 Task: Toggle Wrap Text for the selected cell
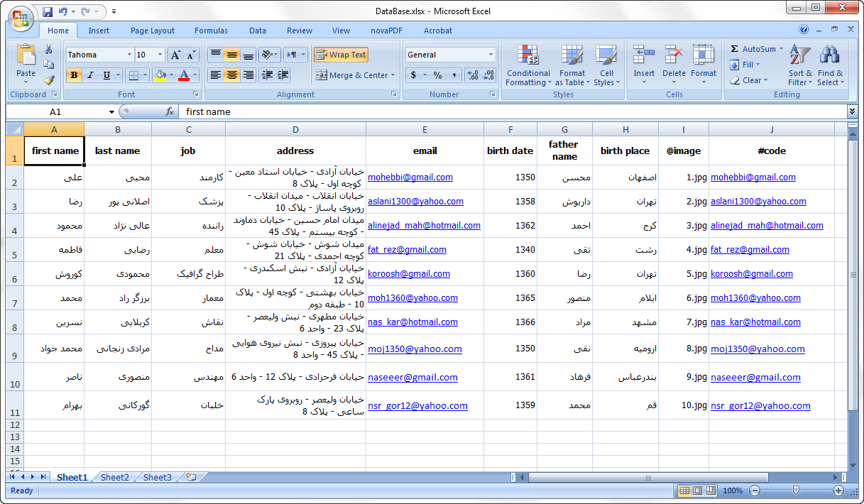coord(341,55)
